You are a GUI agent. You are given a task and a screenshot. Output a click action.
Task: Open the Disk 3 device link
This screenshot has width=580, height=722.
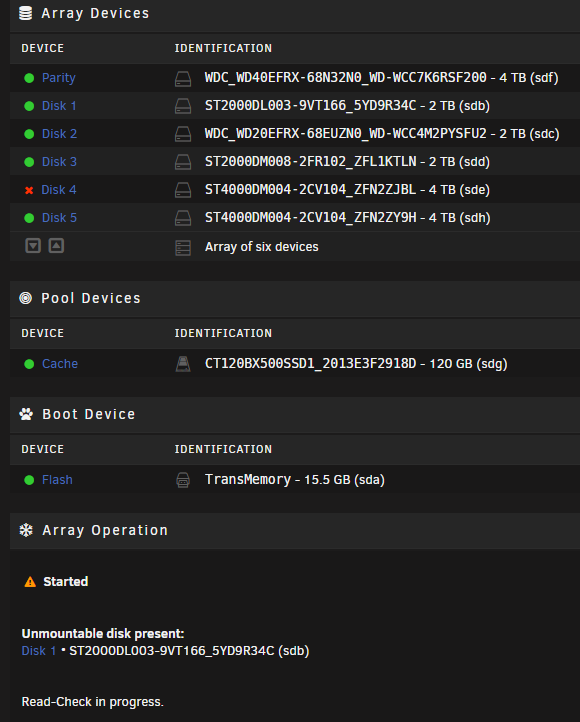click(x=59, y=162)
